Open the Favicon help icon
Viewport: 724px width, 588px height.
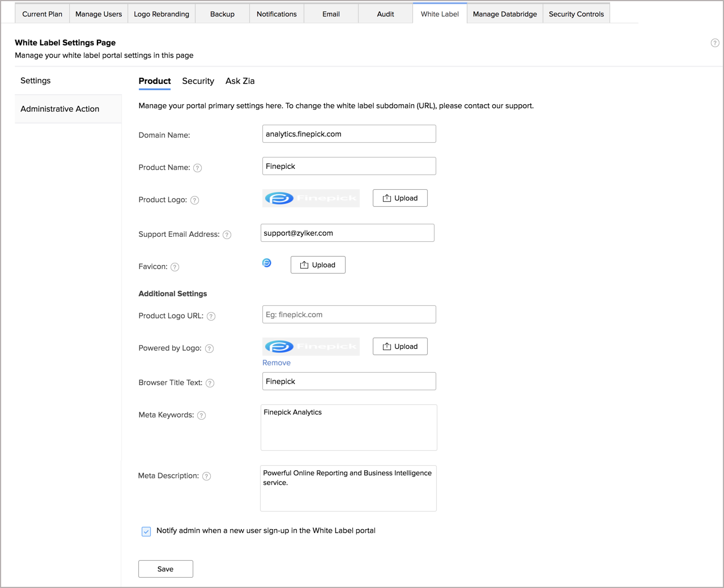coord(176,267)
